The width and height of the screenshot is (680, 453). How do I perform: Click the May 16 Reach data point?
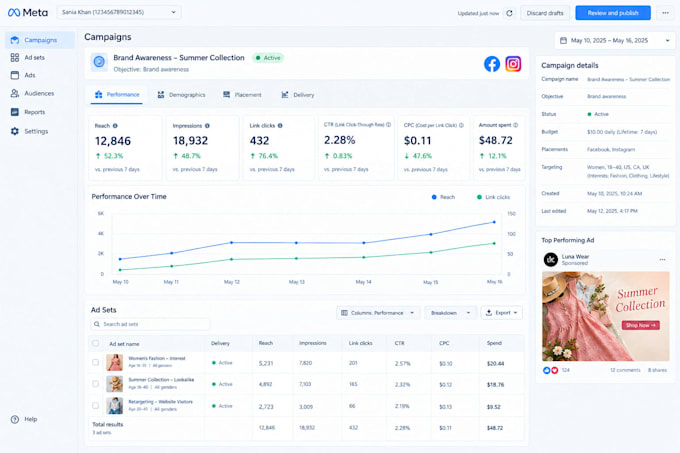[494, 222]
